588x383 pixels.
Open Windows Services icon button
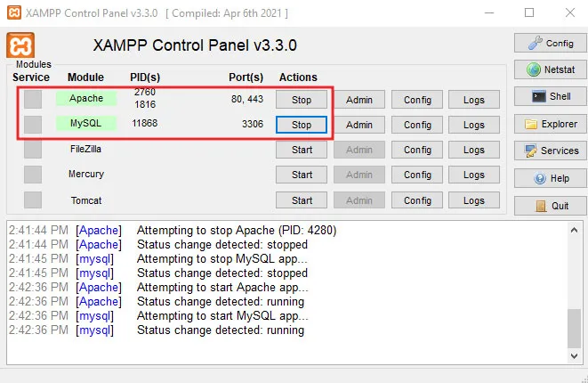click(x=550, y=151)
